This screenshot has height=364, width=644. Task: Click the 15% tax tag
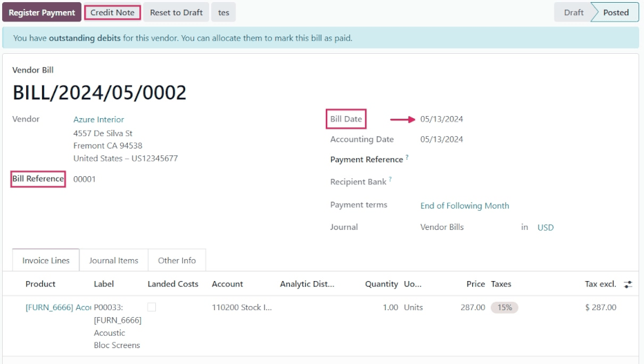click(505, 307)
